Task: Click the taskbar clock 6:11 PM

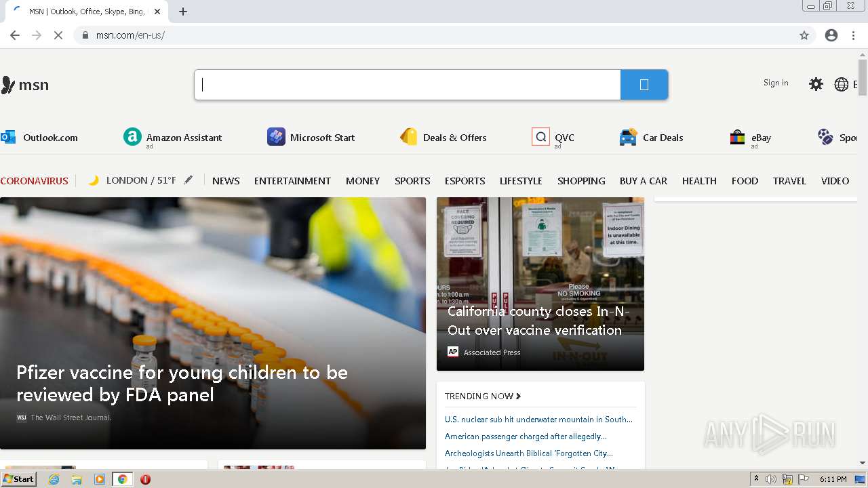Action: [833, 479]
